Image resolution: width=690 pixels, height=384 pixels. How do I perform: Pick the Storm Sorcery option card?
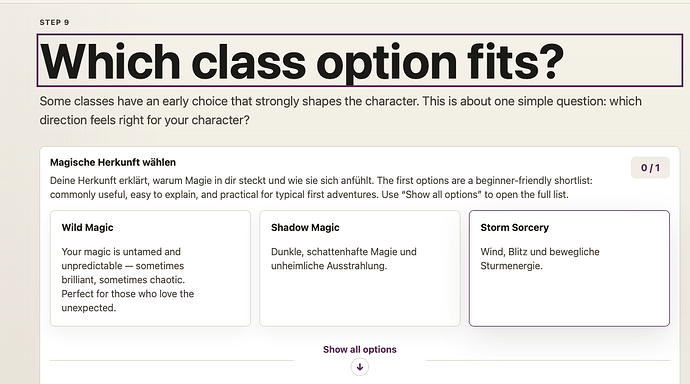[569, 268]
